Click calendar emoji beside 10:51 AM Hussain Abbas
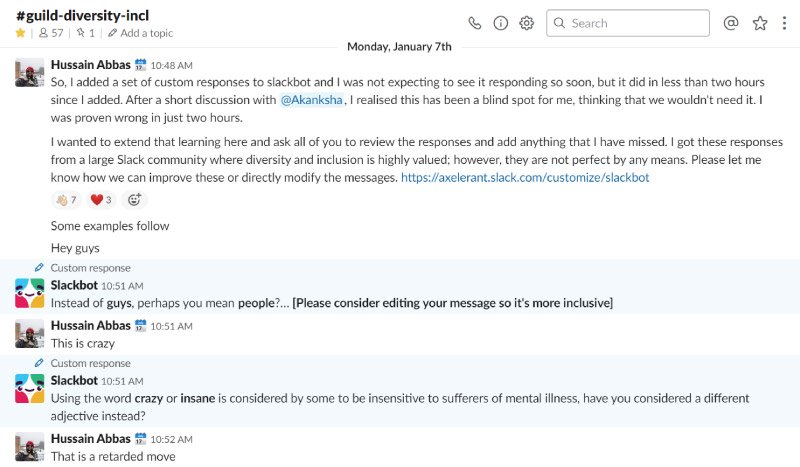This screenshot has height=467, width=800. tap(140, 326)
